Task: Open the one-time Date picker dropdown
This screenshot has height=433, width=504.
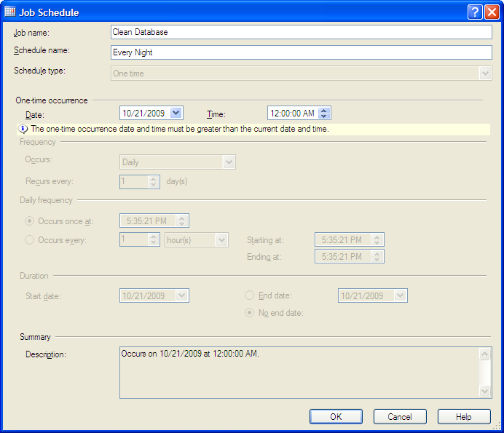Action: [x=176, y=113]
